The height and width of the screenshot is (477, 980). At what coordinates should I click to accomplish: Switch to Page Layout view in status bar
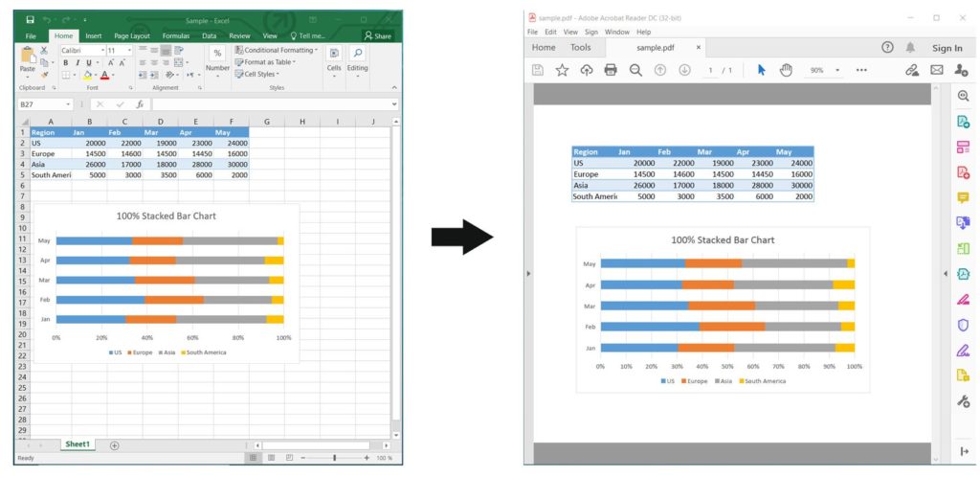point(271,458)
